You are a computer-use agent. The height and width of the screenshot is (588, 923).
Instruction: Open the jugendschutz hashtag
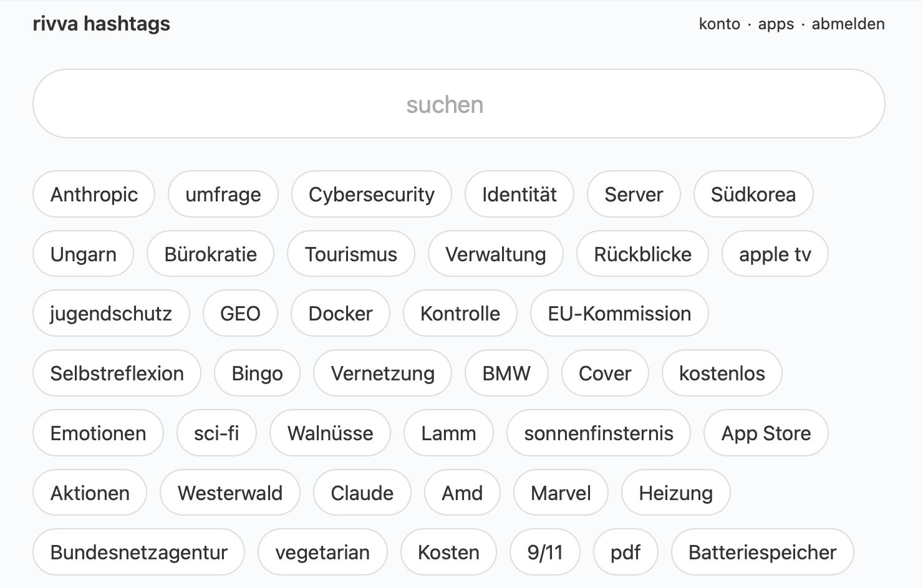pos(111,313)
